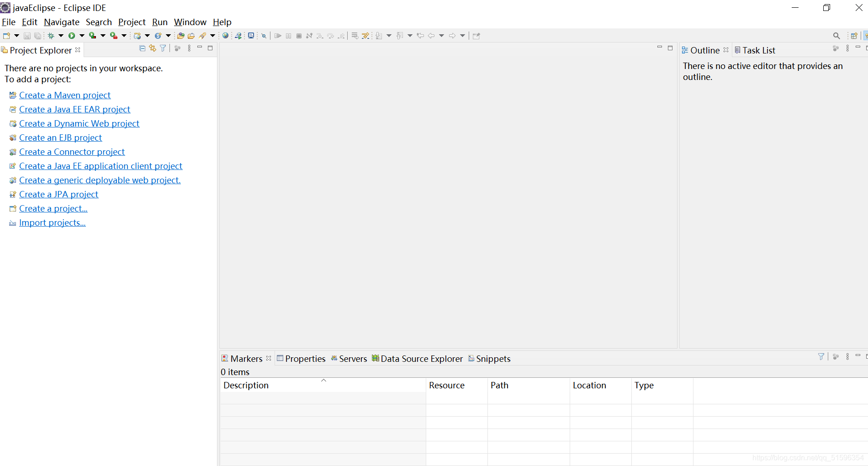Expand the Search dropdown arrow
868x466 pixels.
[x=212, y=36]
